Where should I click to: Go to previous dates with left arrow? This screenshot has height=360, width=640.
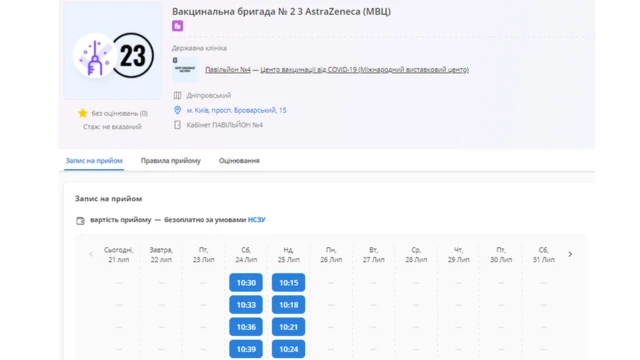[91, 254]
